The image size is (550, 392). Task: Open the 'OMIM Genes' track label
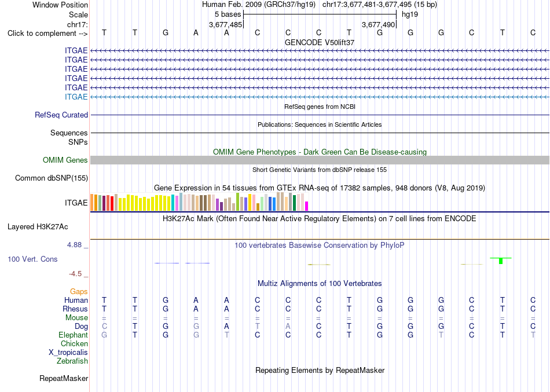[65, 160]
